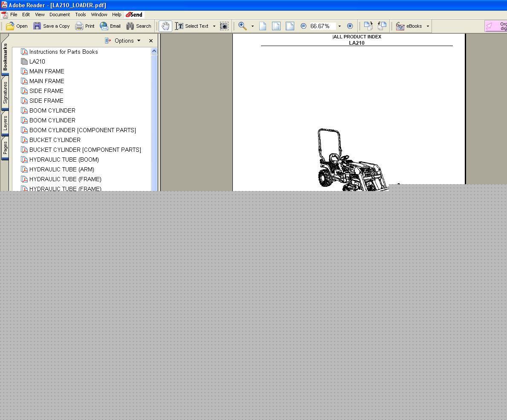Zoom in with the plus button
Viewport: 507px width, 420px height.
point(350,26)
